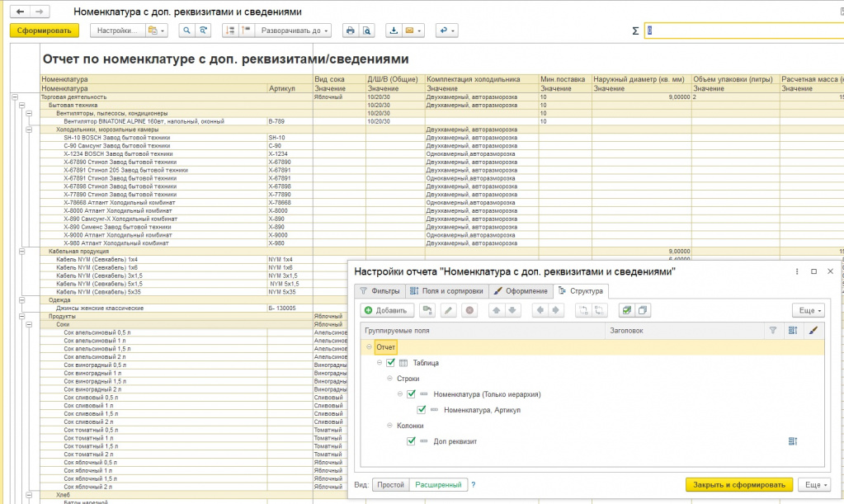
Task: Switch view mode to Простой
Action: 390,485
